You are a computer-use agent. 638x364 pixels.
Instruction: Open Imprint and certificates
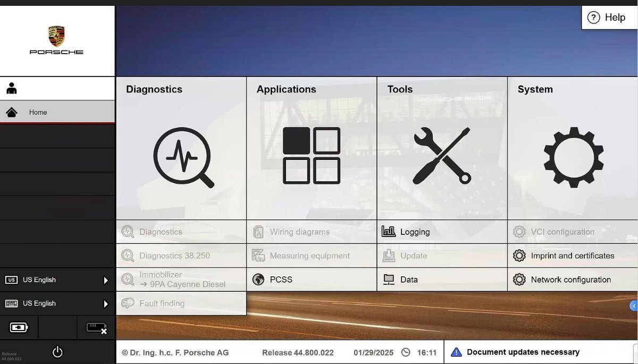(572, 256)
